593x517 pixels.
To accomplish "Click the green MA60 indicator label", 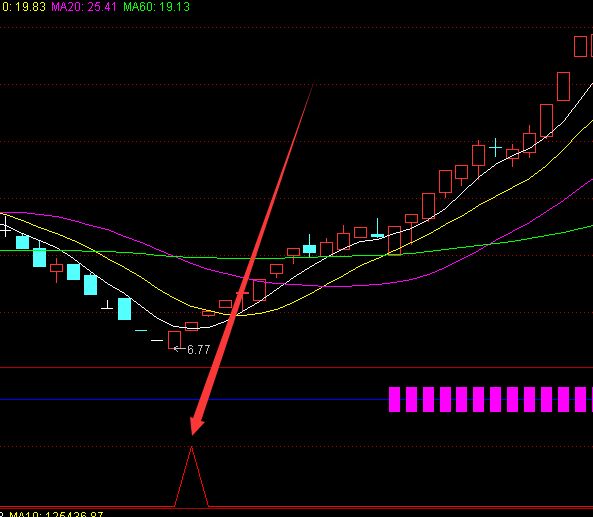I will click(x=157, y=6).
